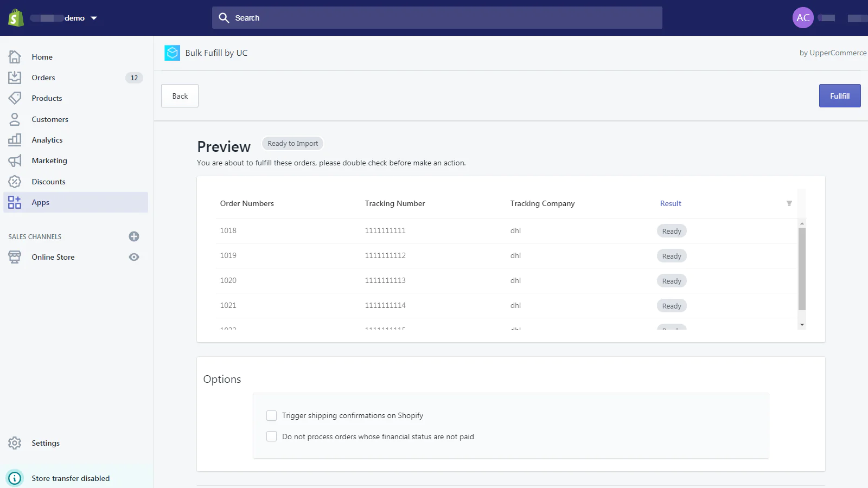Check Do not process unpaid orders option
The width and height of the screenshot is (868, 488).
272,436
